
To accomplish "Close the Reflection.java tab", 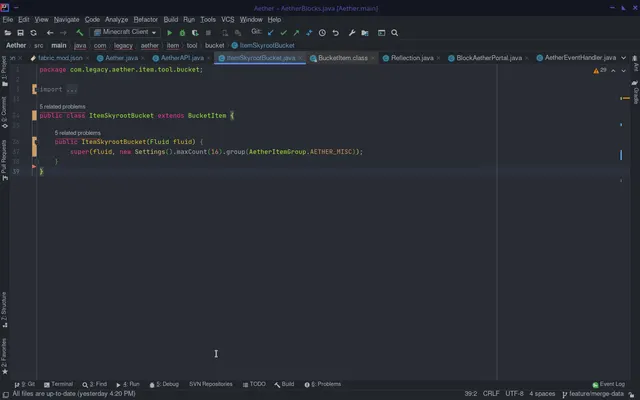I will [438, 58].
